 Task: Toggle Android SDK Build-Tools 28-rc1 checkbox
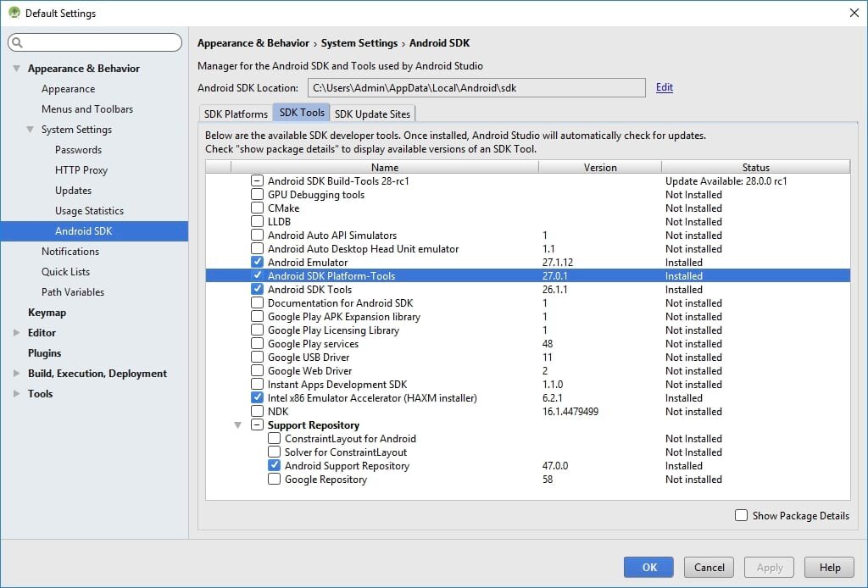pos(257,180)
